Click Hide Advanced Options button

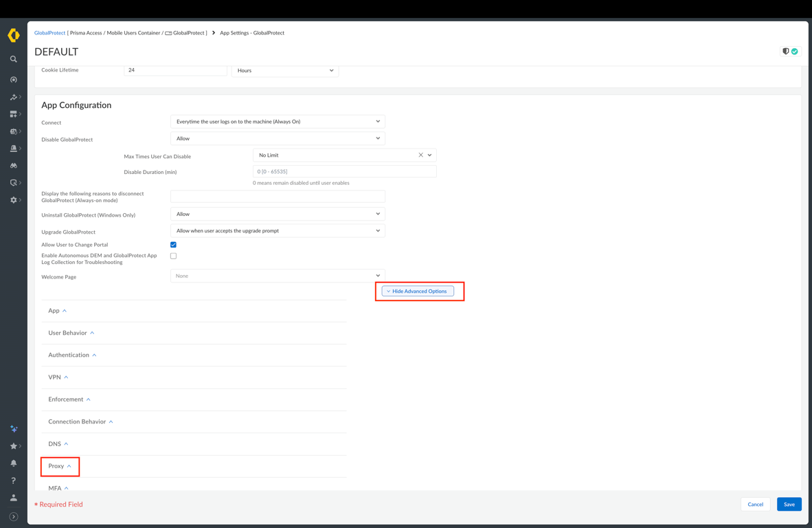[x=418, y=291]
